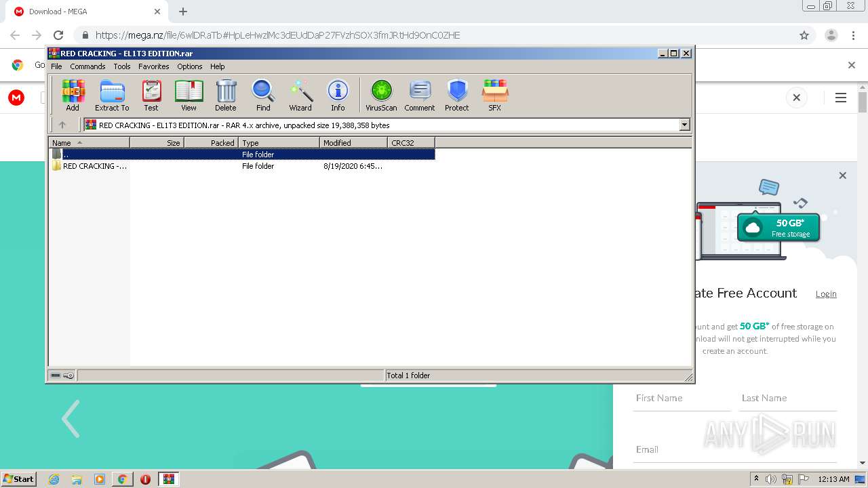Click the taskbar clock 12:13 AM
868x488 pixels.
(833, 479)
